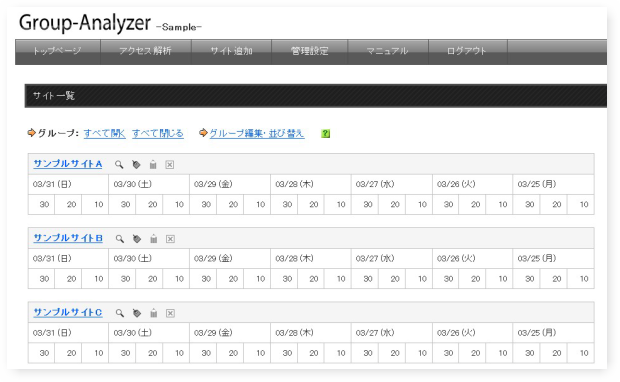Click tag icon next to サンプルサイトA
620x382 pixels.
[136, 165]
